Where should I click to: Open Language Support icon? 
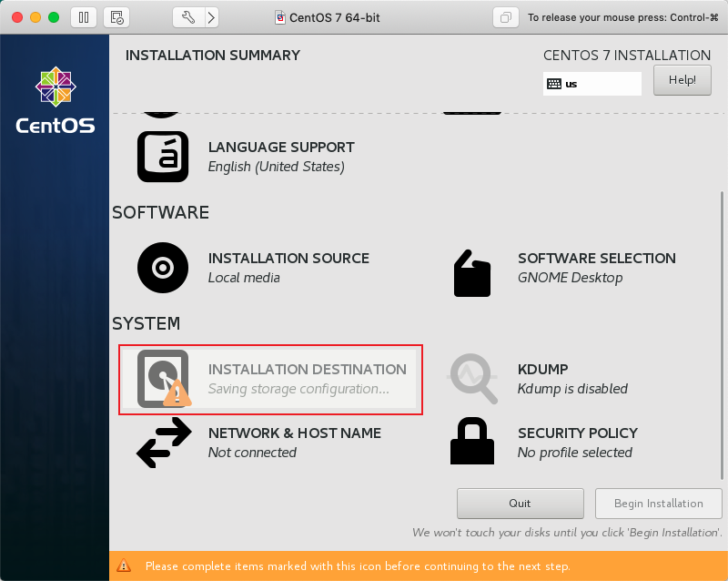tap(163, 156)
